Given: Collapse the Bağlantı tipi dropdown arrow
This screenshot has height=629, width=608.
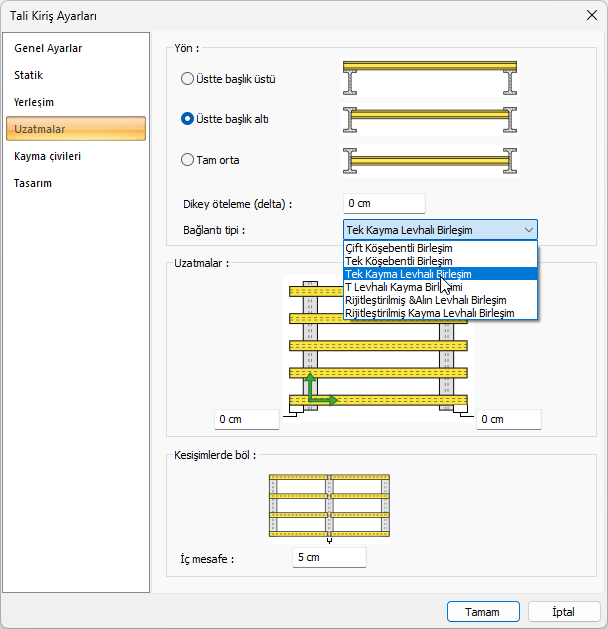Looking at the screenshot, I should 528,230.
